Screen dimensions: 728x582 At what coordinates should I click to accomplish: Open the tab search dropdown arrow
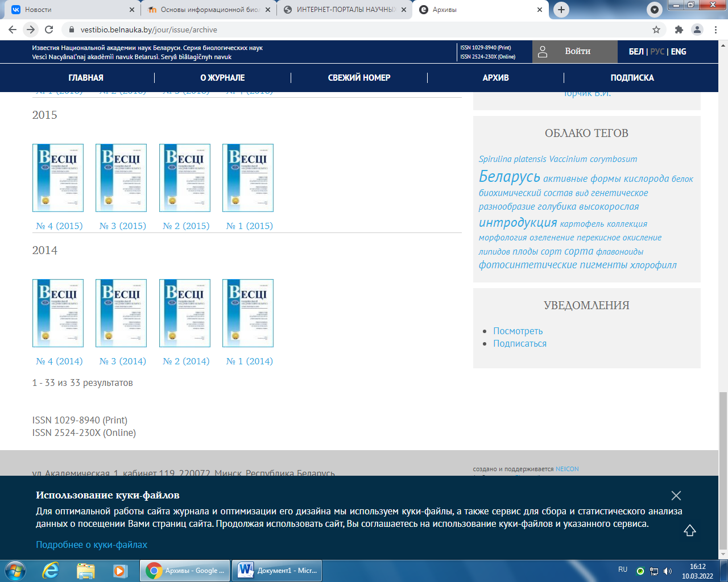(x=655, y=10)
